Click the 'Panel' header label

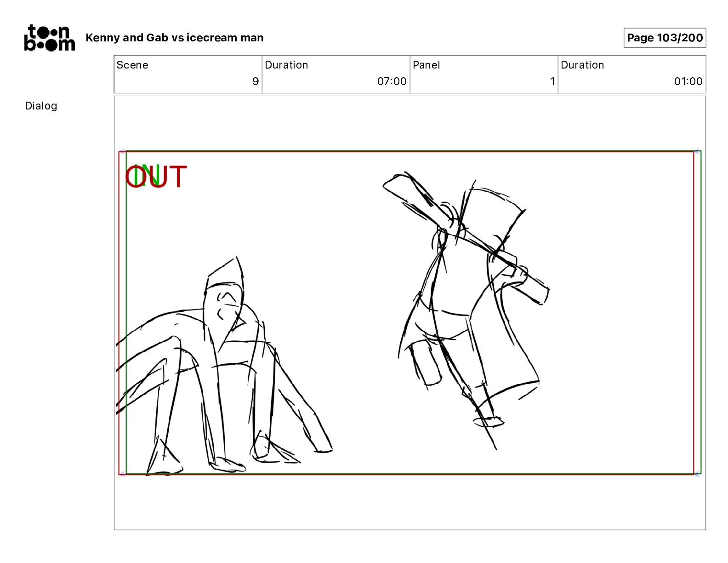coord(426,65)
